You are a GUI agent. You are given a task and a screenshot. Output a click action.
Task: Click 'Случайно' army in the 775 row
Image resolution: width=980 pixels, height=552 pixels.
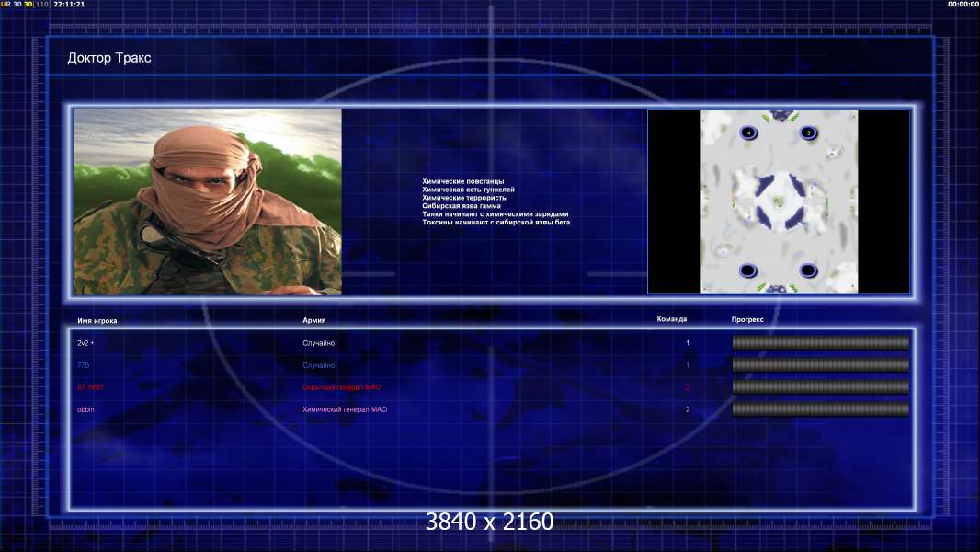[x=319, y=365]
